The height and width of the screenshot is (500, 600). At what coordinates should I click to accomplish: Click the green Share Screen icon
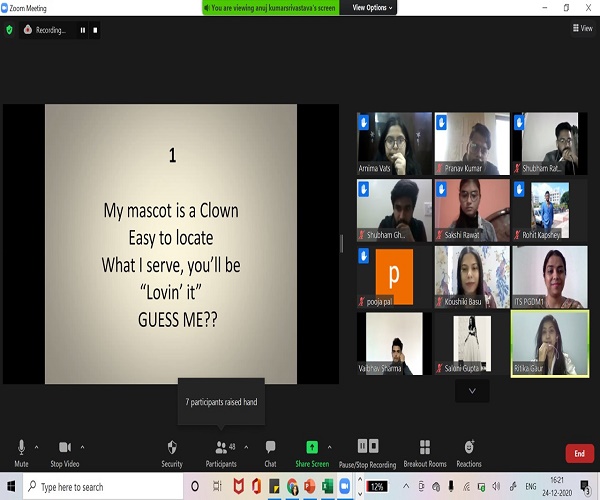(x=312, y=447)
